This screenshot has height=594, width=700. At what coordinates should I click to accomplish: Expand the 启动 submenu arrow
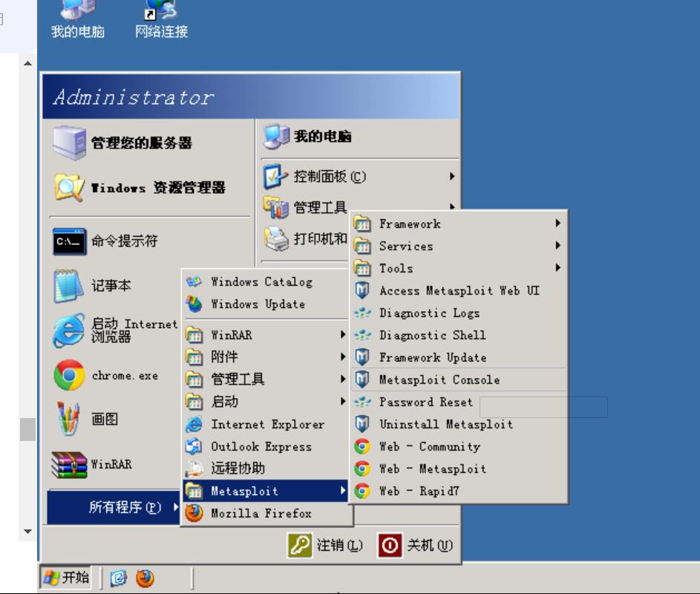point(342,401)
